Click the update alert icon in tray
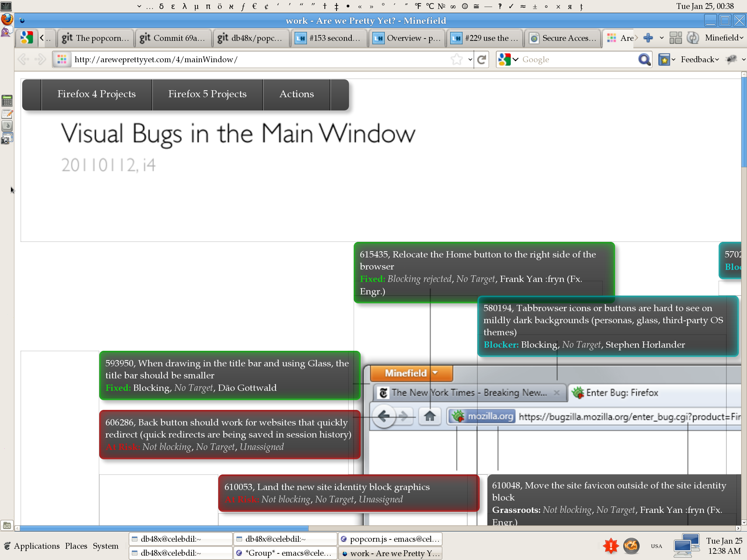 point(611,546)
